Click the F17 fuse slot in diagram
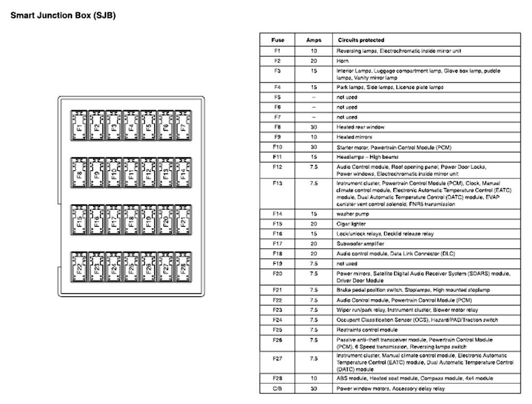532x404 pixels. pos(114,220)
